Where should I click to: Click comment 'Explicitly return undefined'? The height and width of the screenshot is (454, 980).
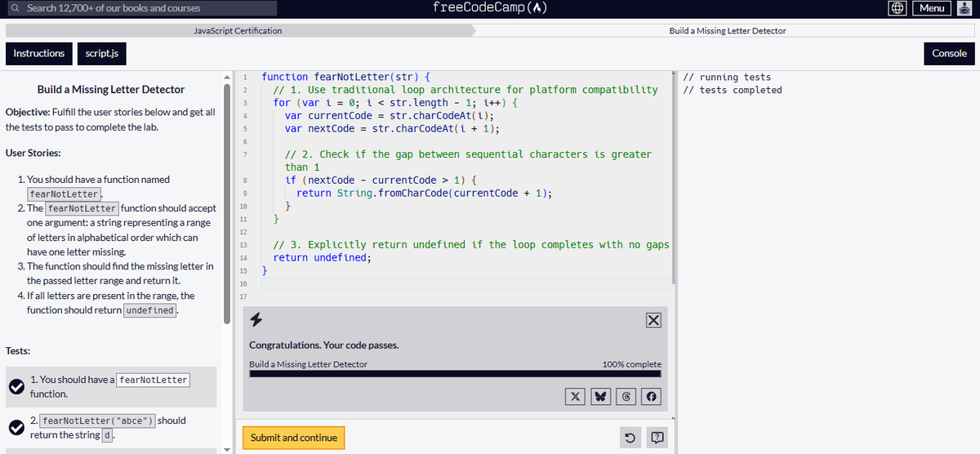pos(471,245)
